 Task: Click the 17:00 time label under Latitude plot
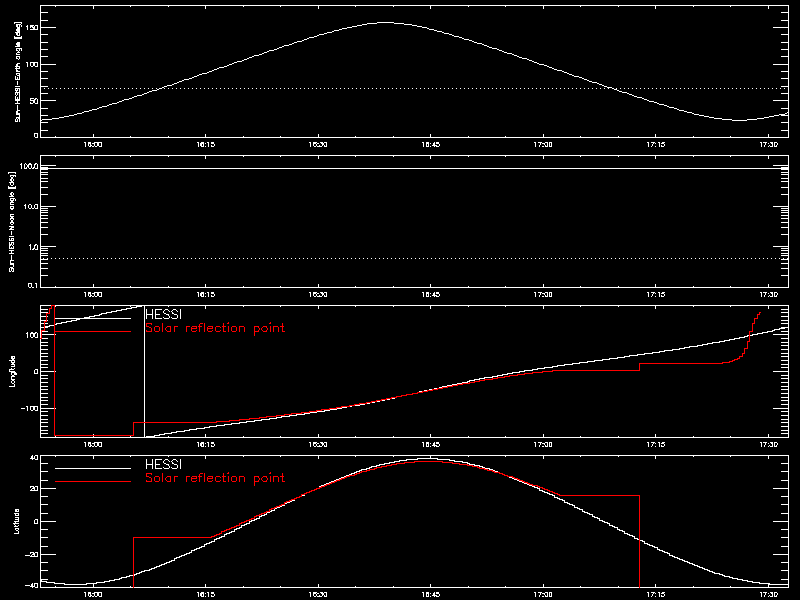coord(543,594)
